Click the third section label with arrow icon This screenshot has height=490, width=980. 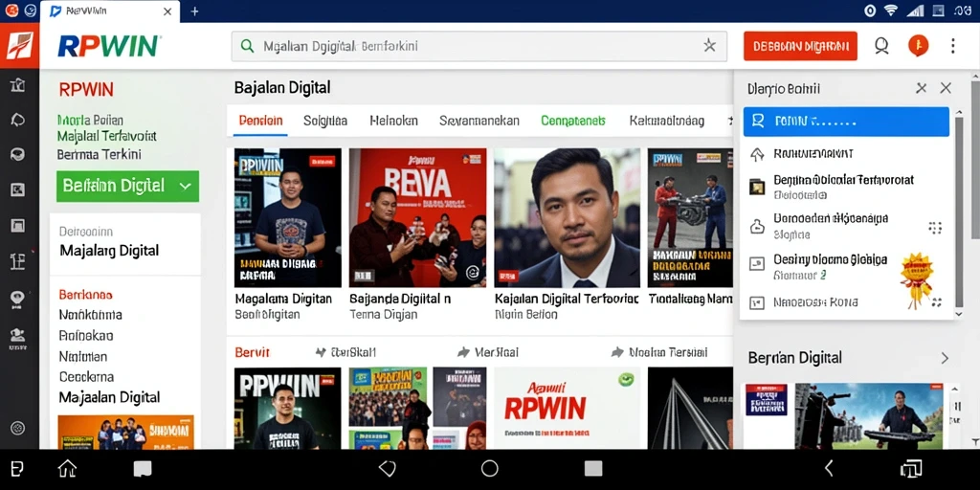click(x=660, y=352)
